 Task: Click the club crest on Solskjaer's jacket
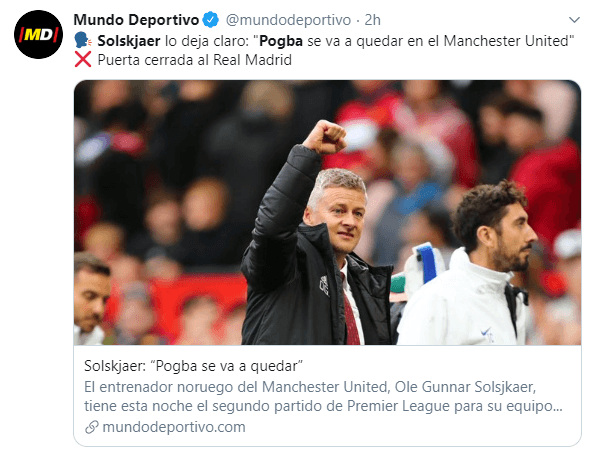(x=324, y=286)
